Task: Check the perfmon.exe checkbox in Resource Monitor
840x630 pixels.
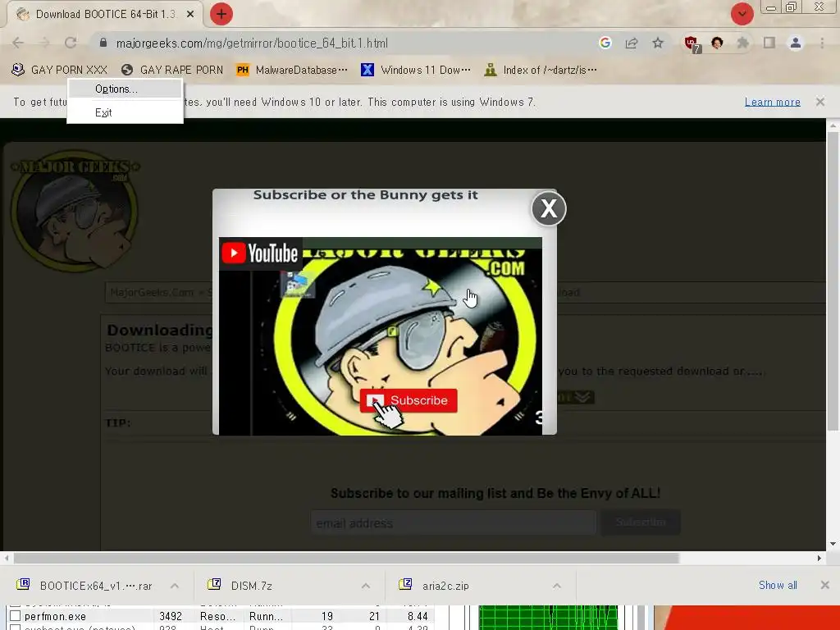Action: pyautogui.click(x=16, y=616)
